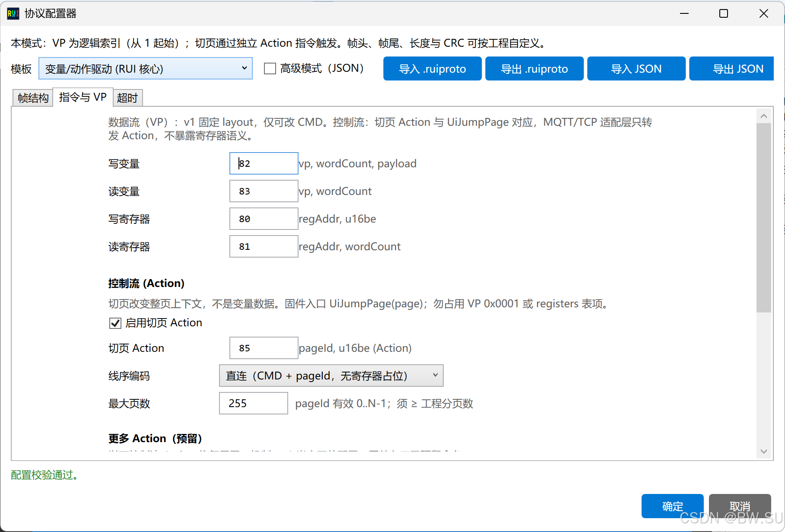
Task: Expand the 线序编码 dropdown
Action: [x=331, y=376]
